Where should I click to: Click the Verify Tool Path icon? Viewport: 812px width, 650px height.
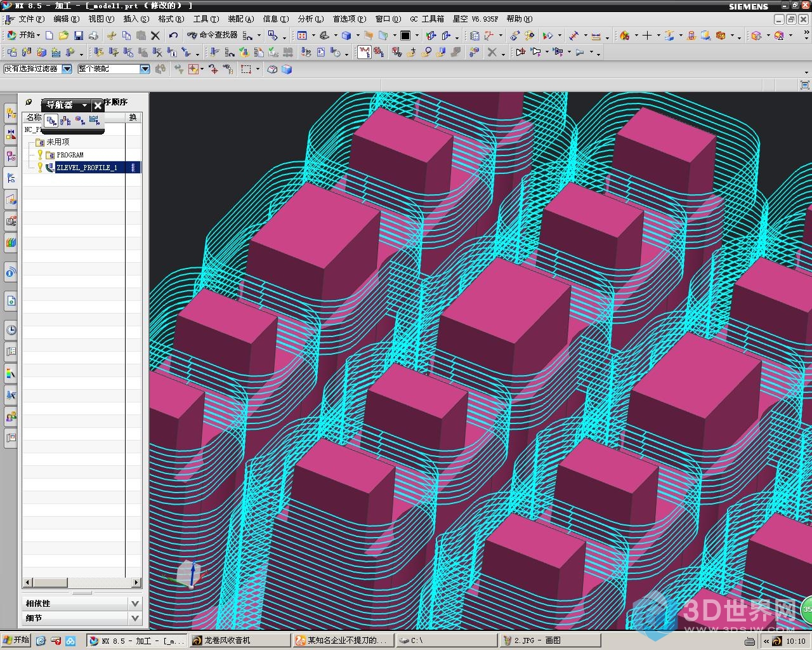pos(244,53)
